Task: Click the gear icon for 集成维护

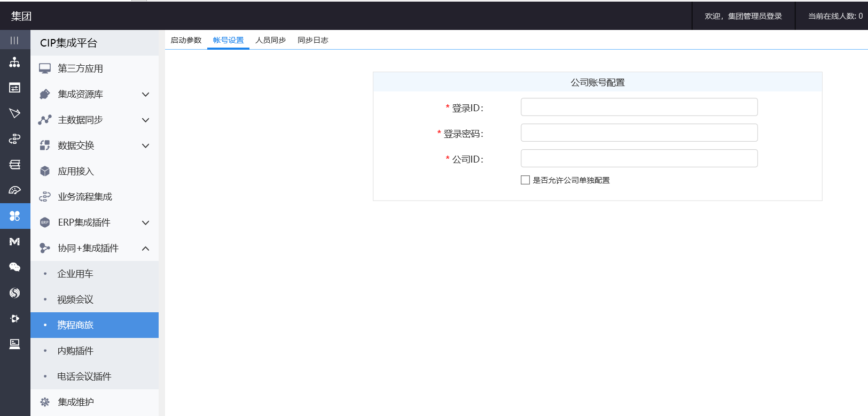Action: 45,402
